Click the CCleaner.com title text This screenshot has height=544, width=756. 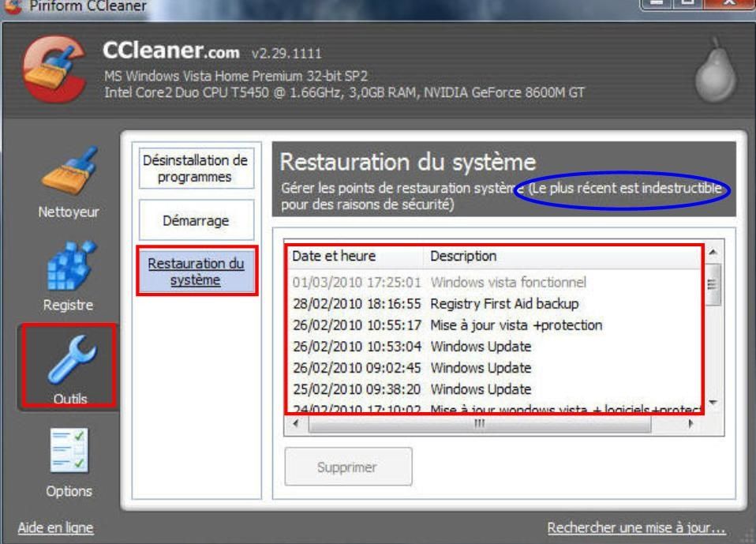171,51
